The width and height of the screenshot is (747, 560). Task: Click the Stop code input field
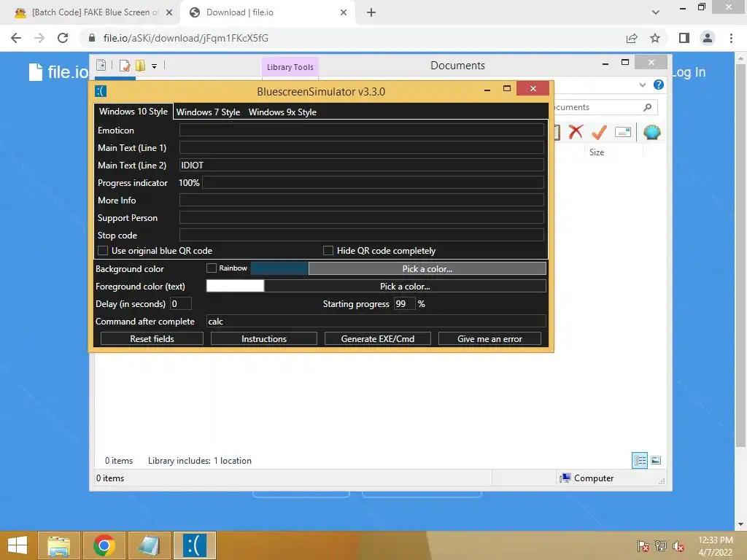coord(362,236)
